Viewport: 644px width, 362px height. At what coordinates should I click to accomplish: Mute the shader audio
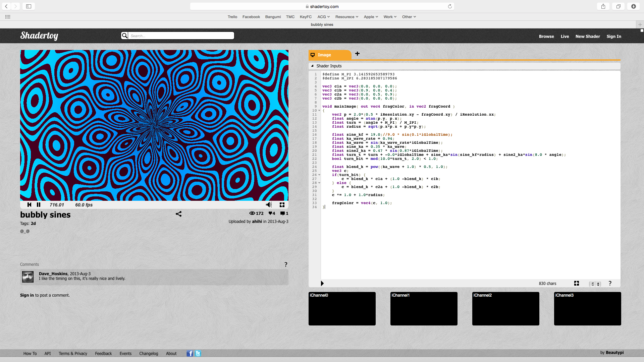(269, 205)
